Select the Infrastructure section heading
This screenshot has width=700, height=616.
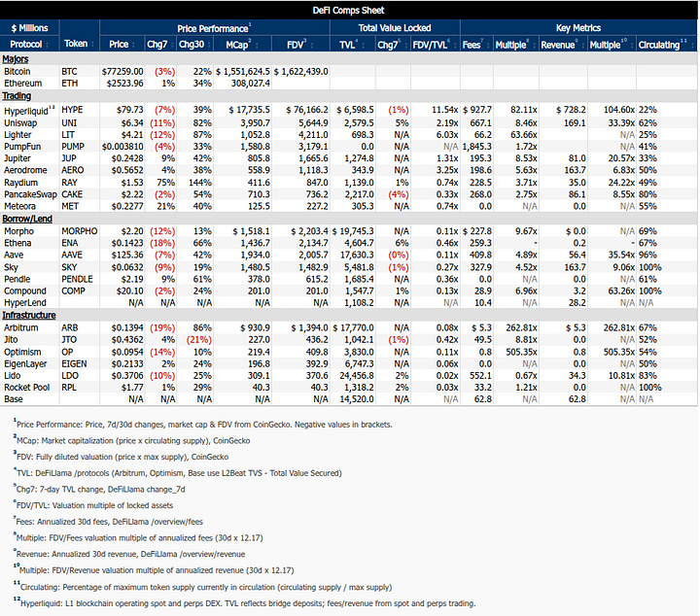pyautogui.click(x=29, y=315)
